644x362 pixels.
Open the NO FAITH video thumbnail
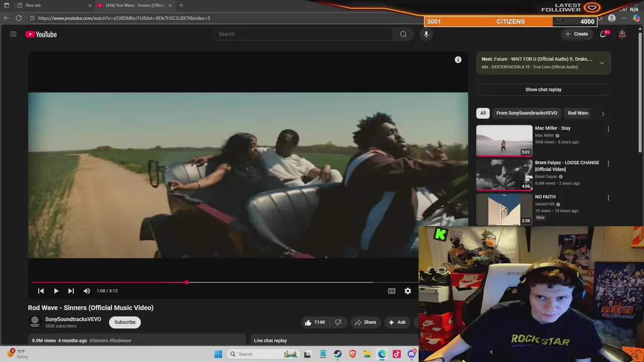pyautogui.click(x=504, y=209)
